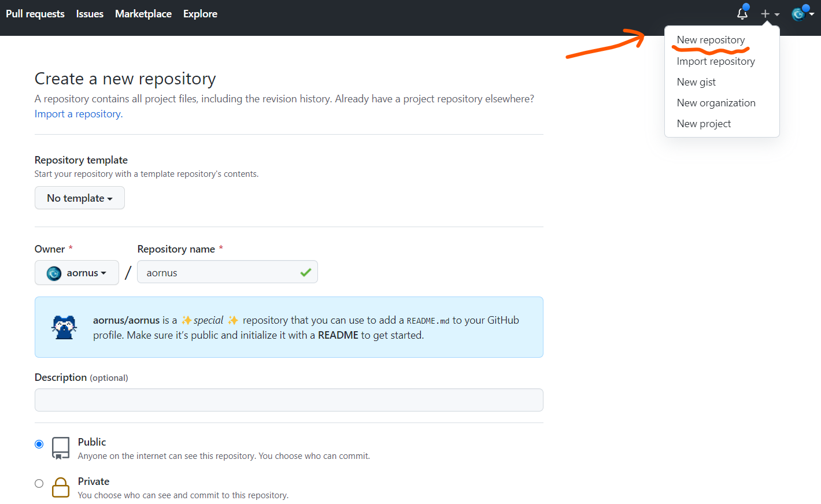Viewport: 821px width, 504px height.
Task: Click the private repository lock icon
Action: pyautogui.click(x=61, y=487)
